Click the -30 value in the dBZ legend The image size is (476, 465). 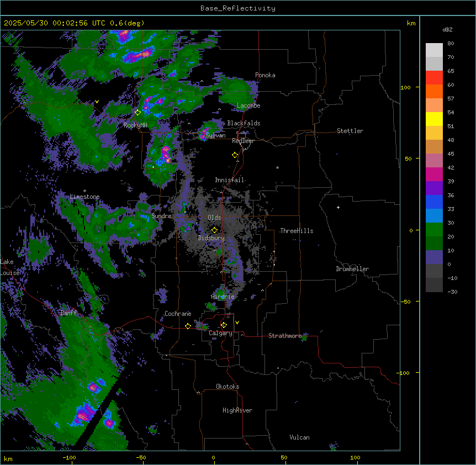pos(452,292)
